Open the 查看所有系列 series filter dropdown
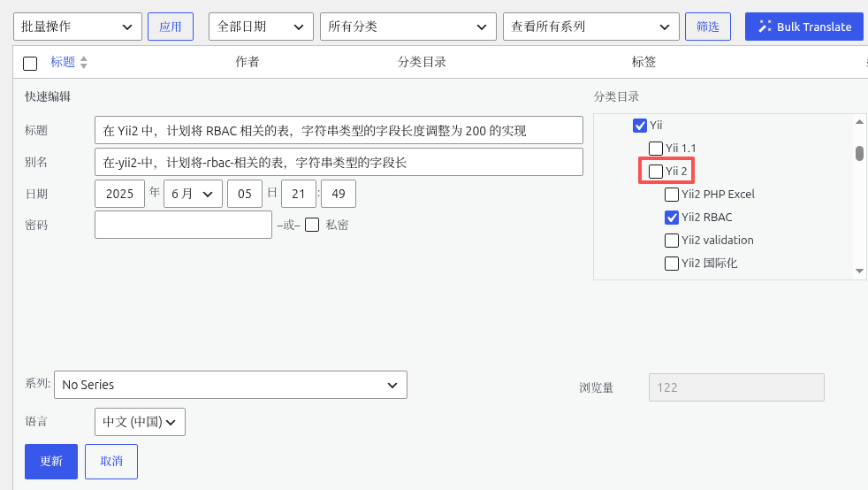This screenshot has height=490, width=868. coord(591,27)
